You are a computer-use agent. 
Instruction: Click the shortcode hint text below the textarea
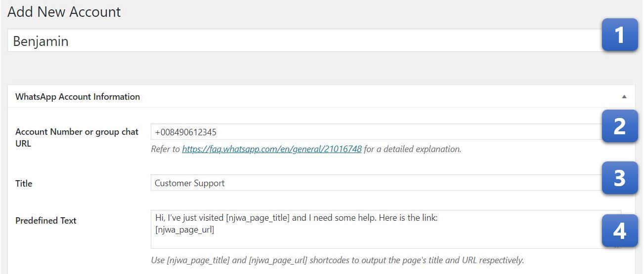point(337,260)
